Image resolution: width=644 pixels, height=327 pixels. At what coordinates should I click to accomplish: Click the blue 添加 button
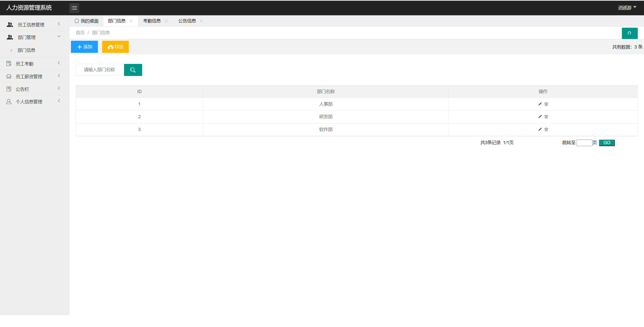click(84, 47)
